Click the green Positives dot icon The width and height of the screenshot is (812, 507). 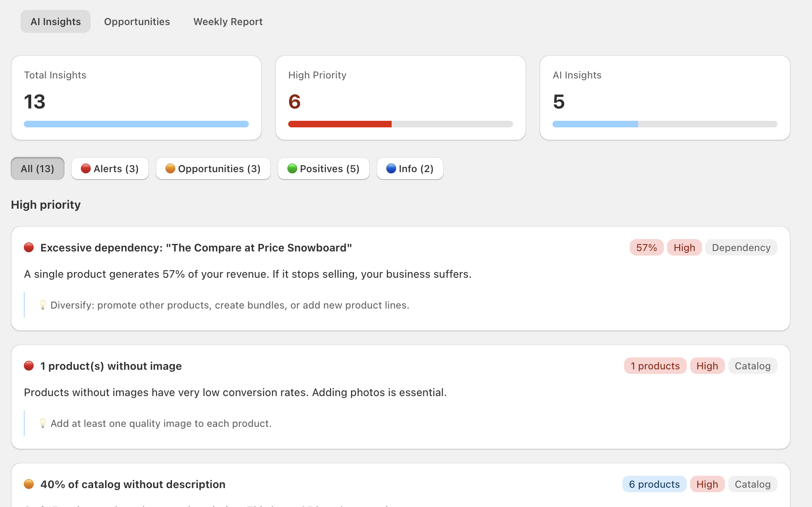point(292,168)
